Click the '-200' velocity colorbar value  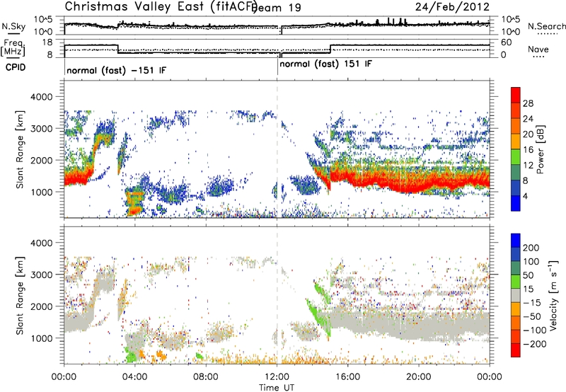(x=535, y=344)
